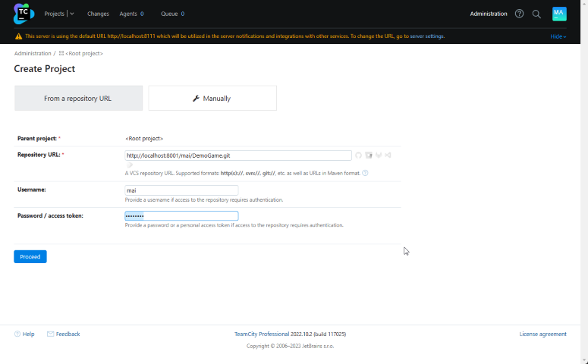Viewport: 588px width, 364px height.
Task: Switch to the Manually tab
Action: 212,98
